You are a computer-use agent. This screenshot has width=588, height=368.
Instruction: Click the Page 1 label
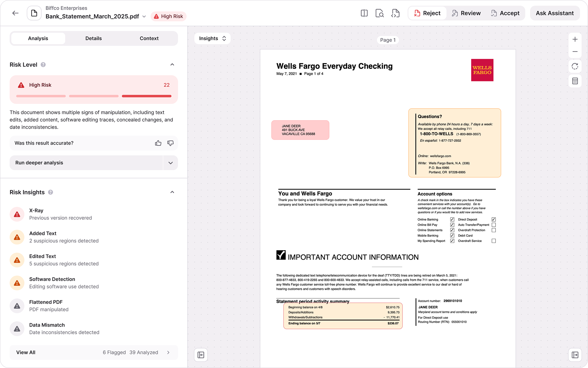coord(388,40)
